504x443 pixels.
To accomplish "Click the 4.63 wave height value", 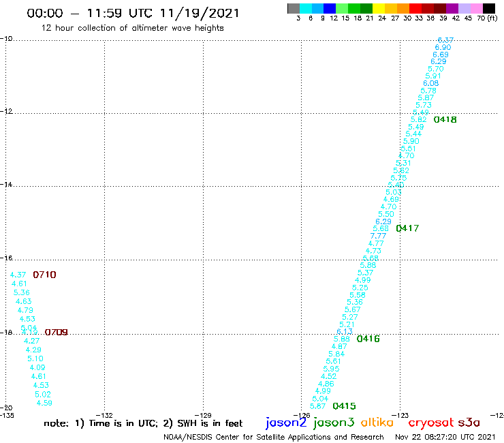I will tap(23, 301).
